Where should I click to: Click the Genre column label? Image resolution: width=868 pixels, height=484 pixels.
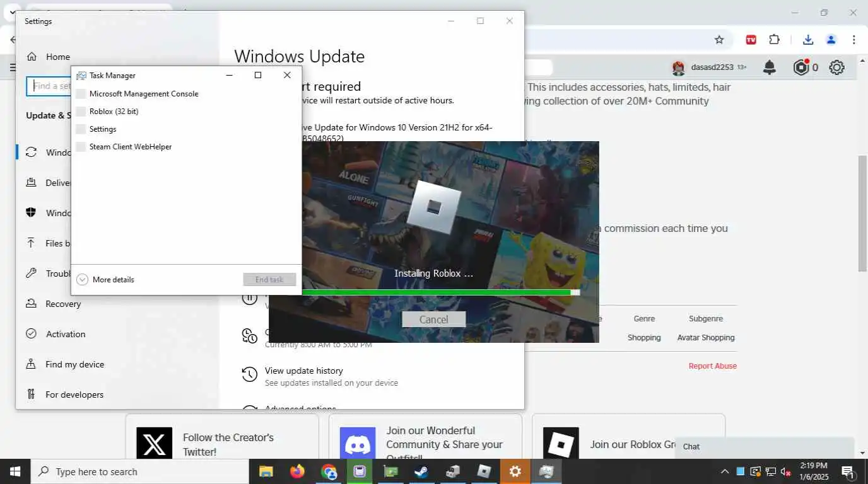click(644, 319)
